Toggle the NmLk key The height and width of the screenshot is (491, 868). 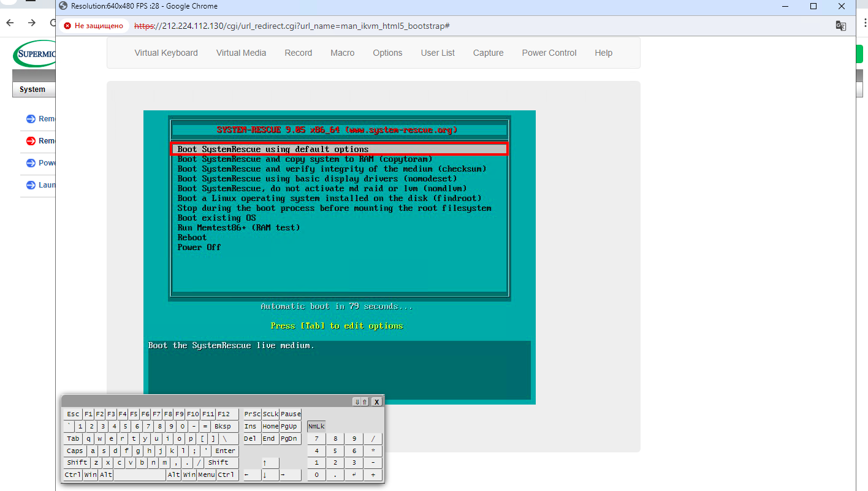316,426
